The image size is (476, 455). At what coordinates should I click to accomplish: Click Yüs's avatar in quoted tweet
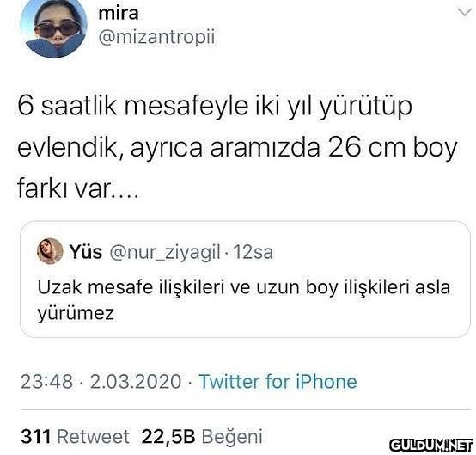tap(50, 251)
